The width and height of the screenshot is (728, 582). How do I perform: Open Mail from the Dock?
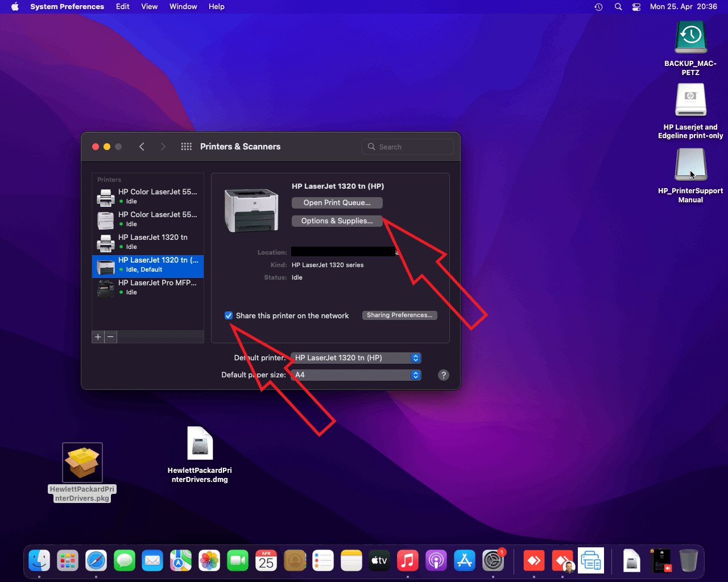point(152,561)
